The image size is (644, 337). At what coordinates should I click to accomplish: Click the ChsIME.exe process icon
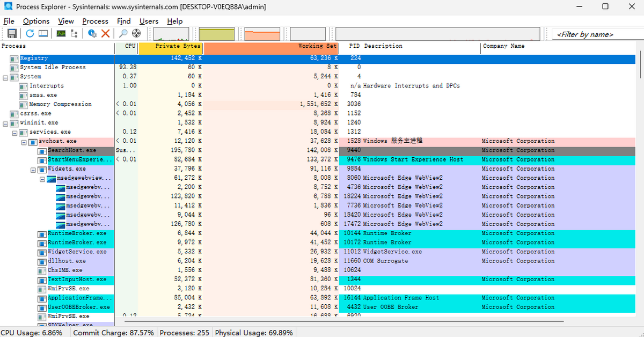point(42,270)
